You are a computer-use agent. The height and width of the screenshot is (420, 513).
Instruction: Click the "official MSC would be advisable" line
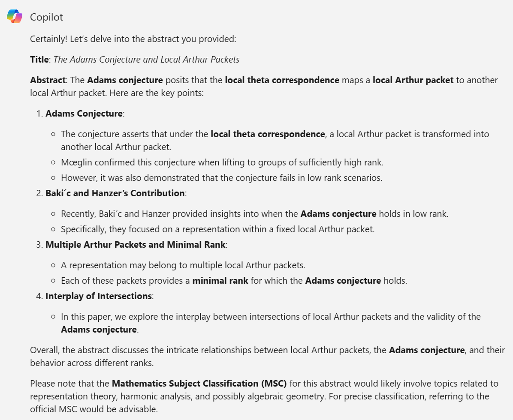pyautogui.click(x=94, y=409)
